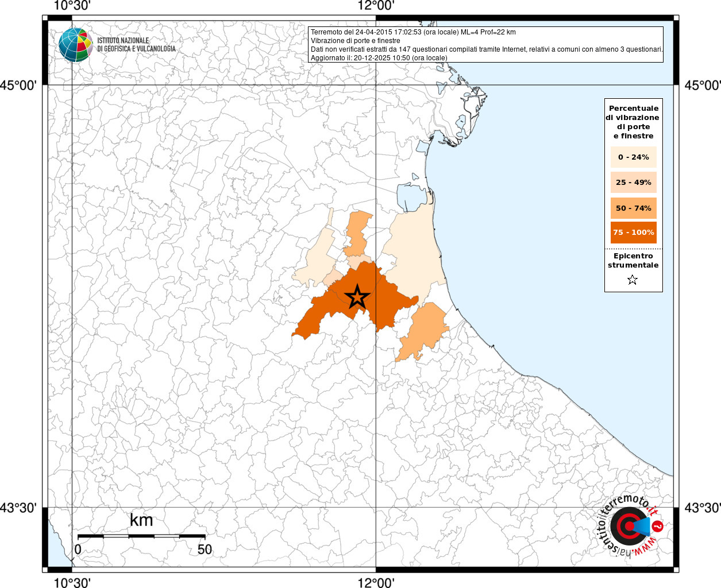Screen dimensions: 721x588
Task: Select the 75 - 100% legend swatch
Action: point(634,233)
